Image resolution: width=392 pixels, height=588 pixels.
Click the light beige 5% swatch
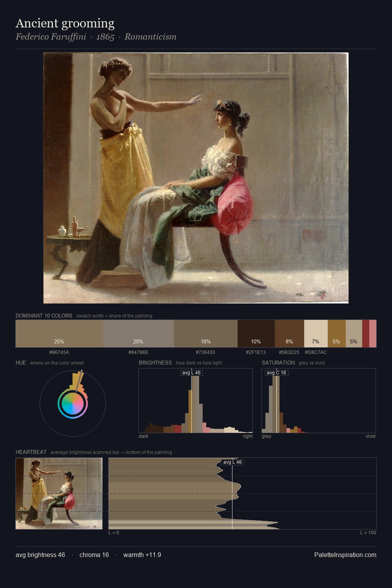pyautogui.click(x=354, y=334)
